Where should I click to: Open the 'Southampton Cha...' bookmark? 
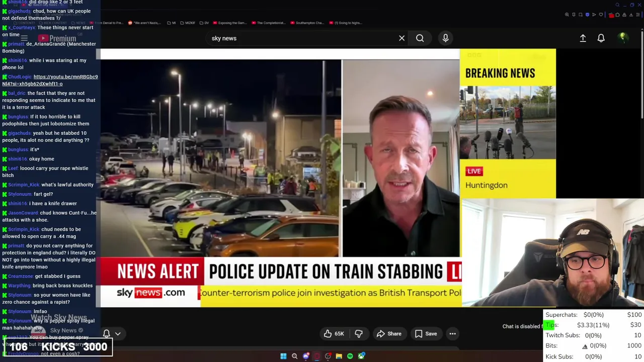tap(307, 23)
